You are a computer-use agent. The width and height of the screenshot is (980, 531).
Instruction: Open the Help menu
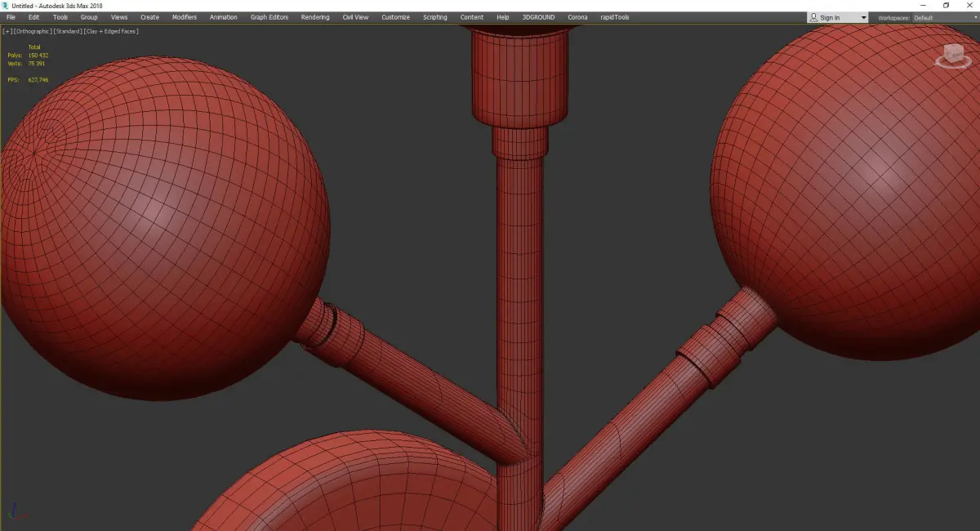[x=503, y=17]
